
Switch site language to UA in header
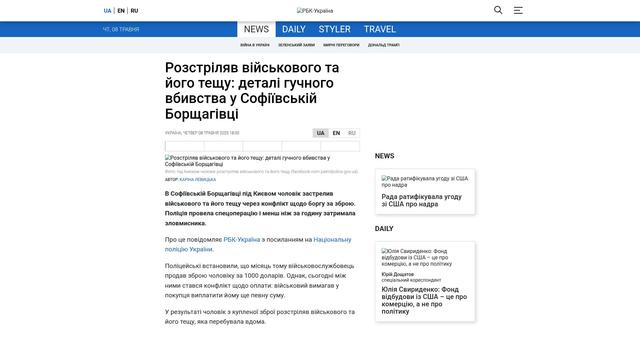tap(107, 11)
